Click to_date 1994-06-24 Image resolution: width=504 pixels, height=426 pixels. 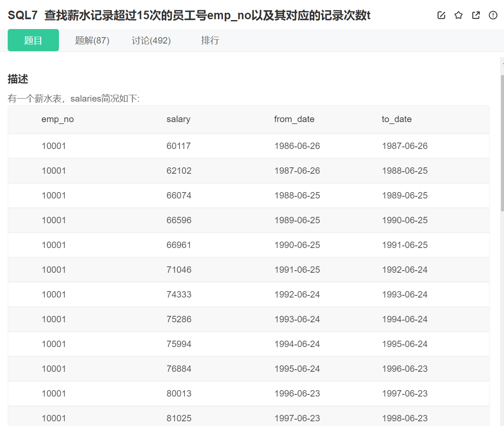click(404, 319)
